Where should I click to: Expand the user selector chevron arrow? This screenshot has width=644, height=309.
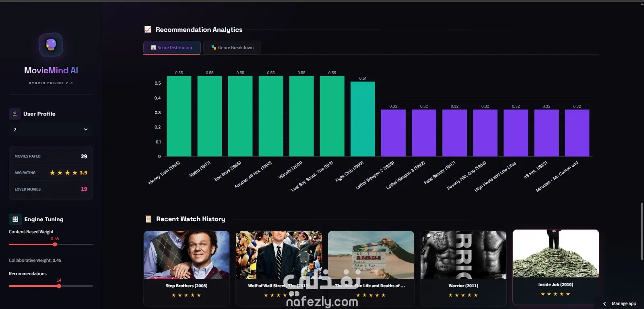tap(86, 129)
